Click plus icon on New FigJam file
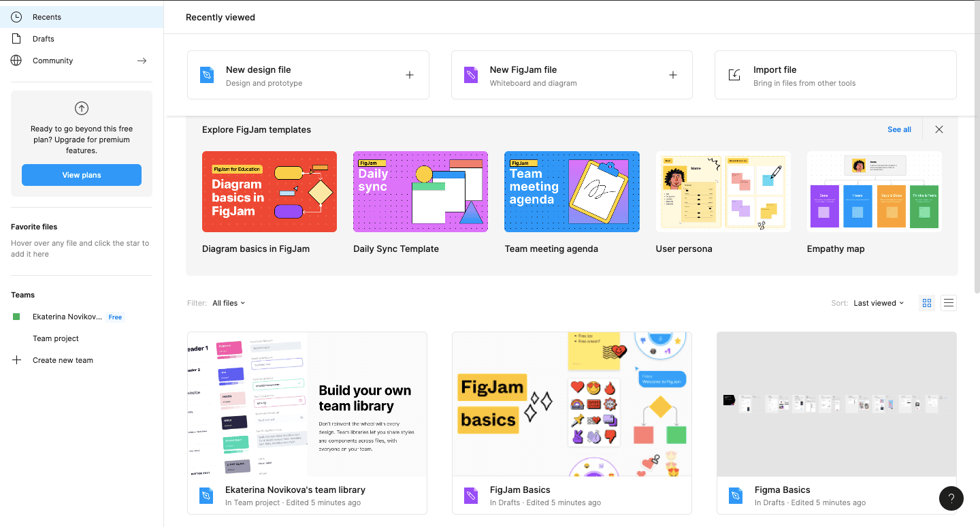 coord(673,75)
